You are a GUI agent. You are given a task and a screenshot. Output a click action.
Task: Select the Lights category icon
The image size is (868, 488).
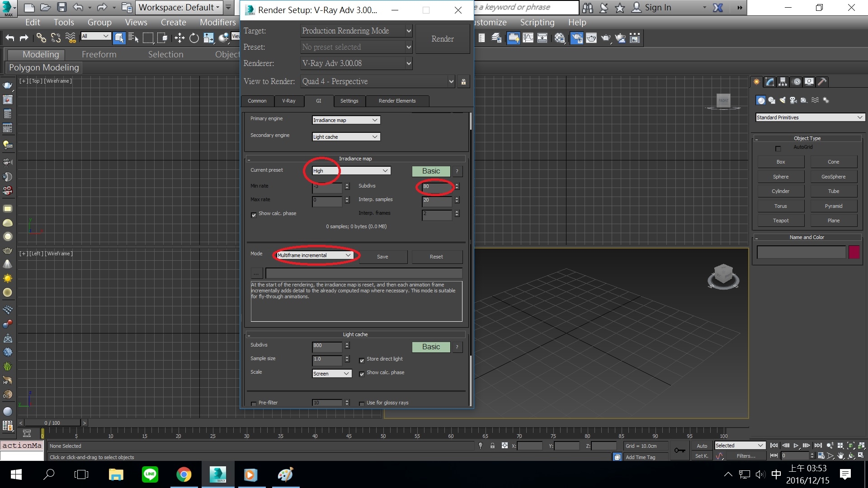coord(783,100)
